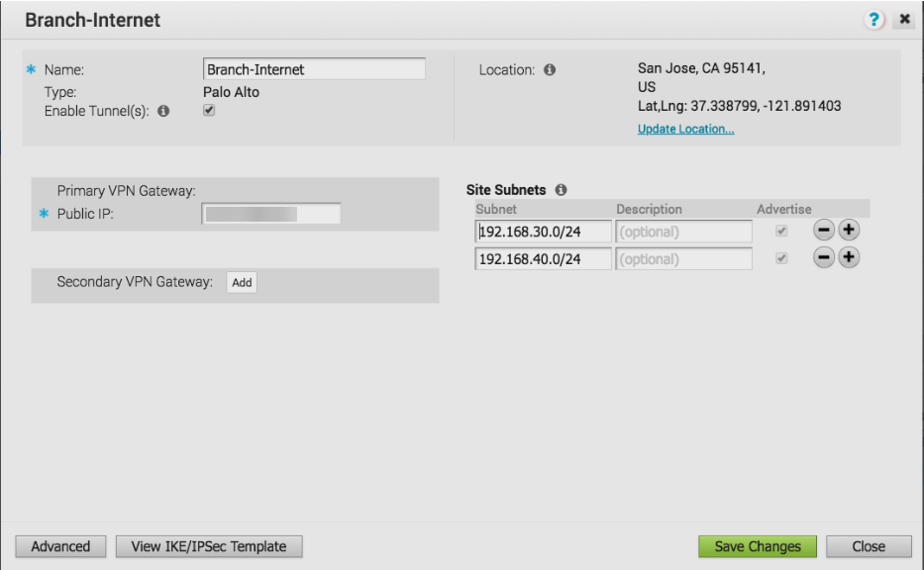924x570 pixels.
Task: Edit the 192.168.40.0/24 subnet field
Action: point(544,258)
